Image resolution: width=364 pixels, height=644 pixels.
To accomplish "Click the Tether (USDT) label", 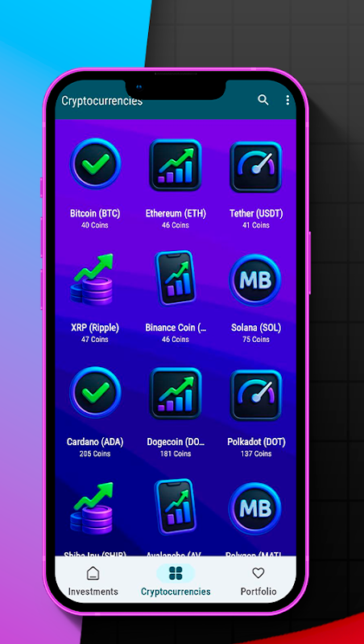I will 256,213.
